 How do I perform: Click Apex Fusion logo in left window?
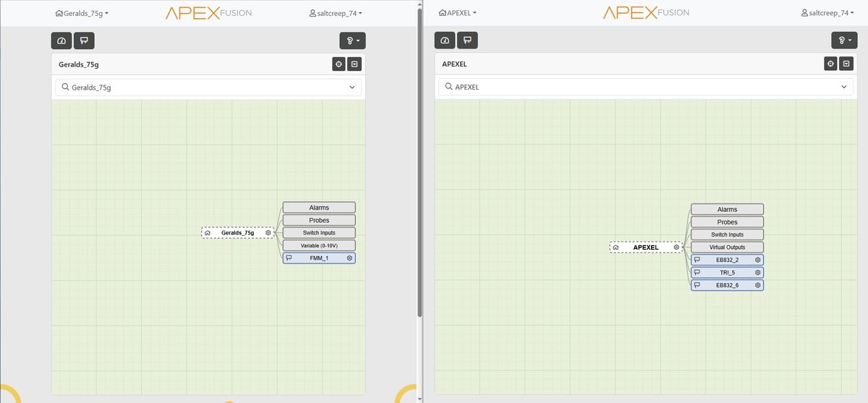tap(208, 13)
